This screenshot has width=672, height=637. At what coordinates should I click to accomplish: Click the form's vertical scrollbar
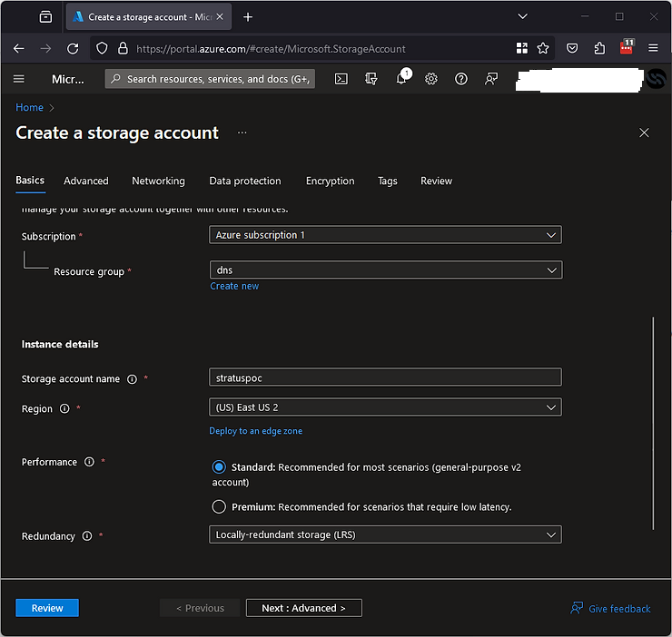[x=653, y=423]
